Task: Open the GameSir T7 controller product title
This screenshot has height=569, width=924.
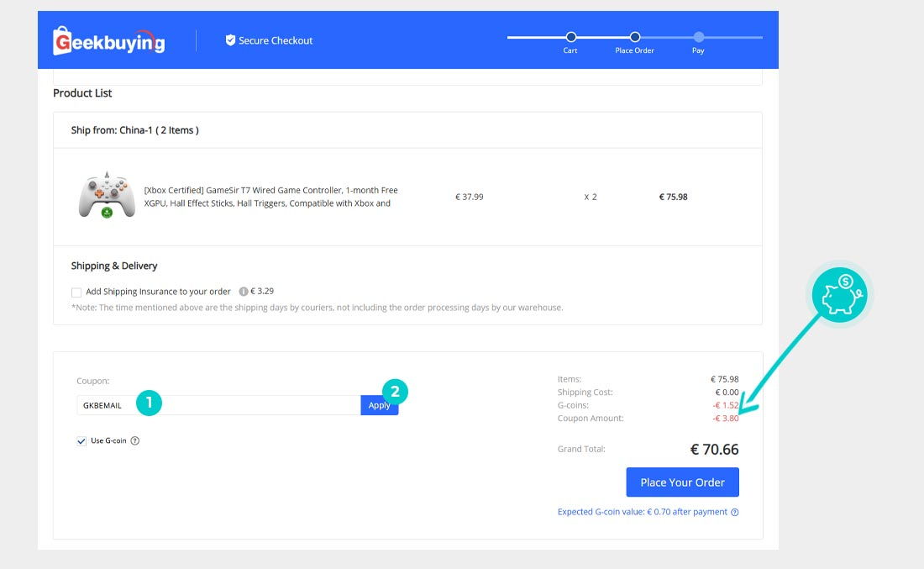Action: [271, 197]
